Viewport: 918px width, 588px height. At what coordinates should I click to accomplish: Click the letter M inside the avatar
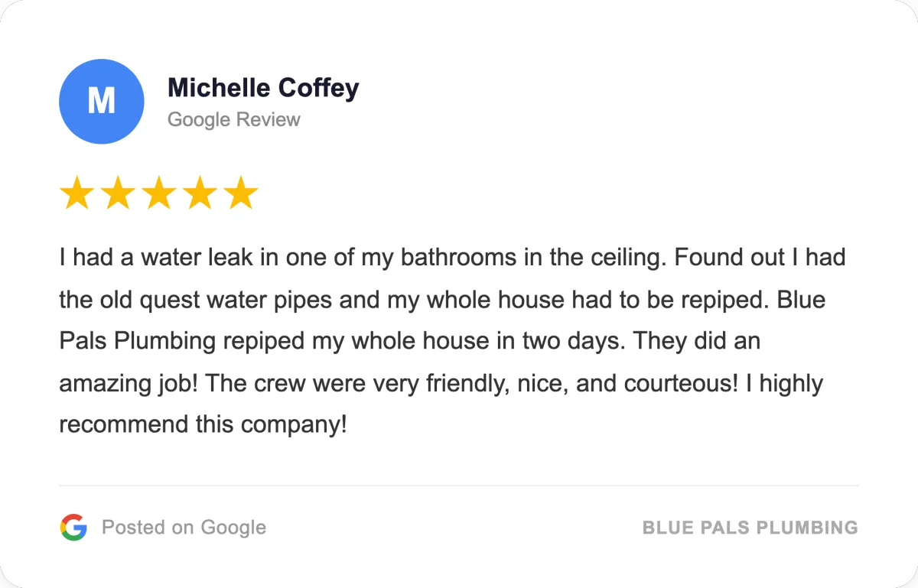coord(101,101)
